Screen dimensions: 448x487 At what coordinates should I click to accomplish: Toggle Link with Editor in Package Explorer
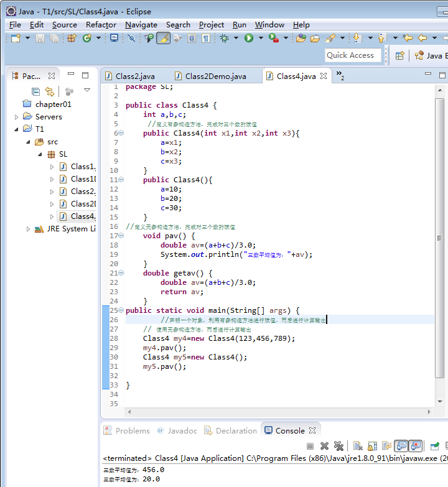50,91
